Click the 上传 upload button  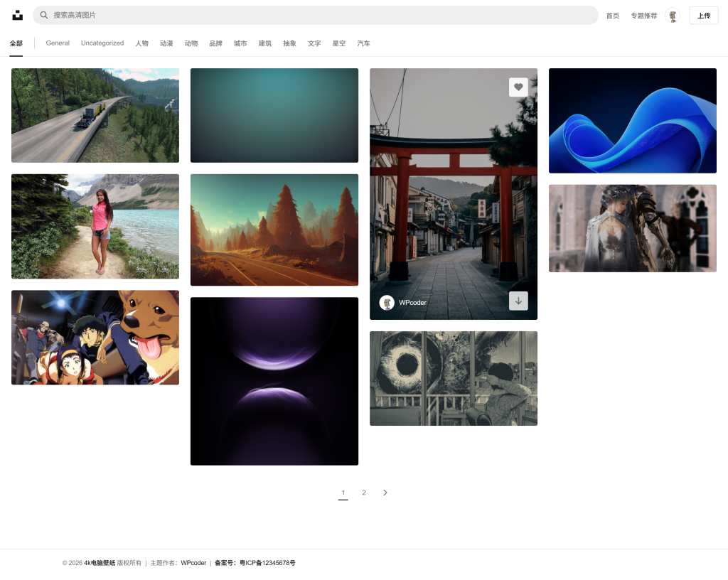click(x=703, y=16)
